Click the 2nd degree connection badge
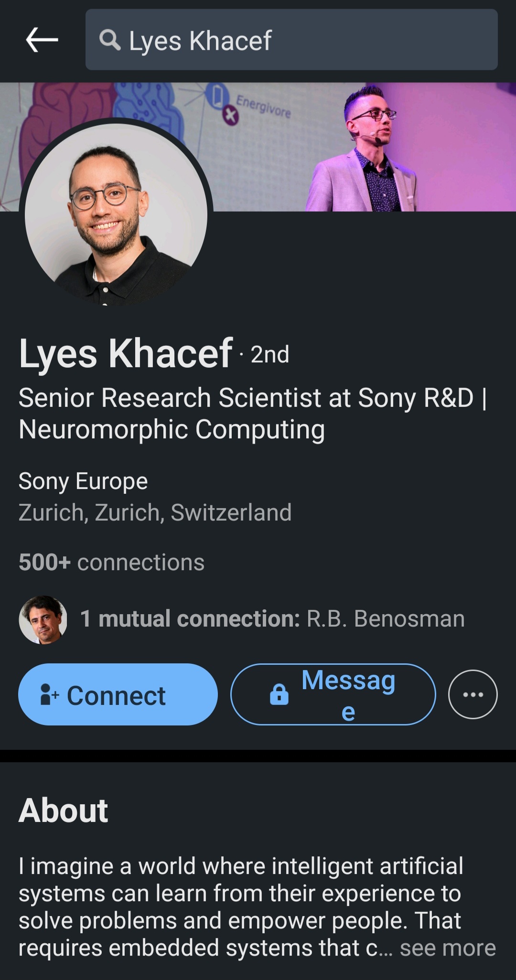 270,355
